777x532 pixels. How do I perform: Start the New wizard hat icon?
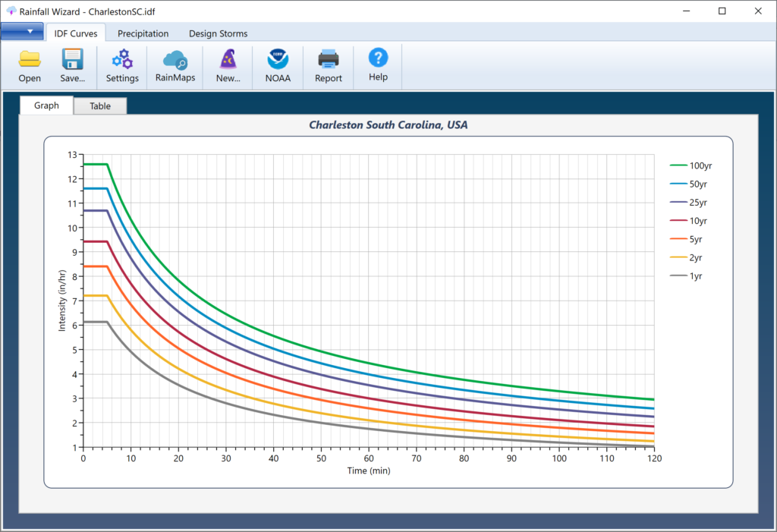[228, 59]
